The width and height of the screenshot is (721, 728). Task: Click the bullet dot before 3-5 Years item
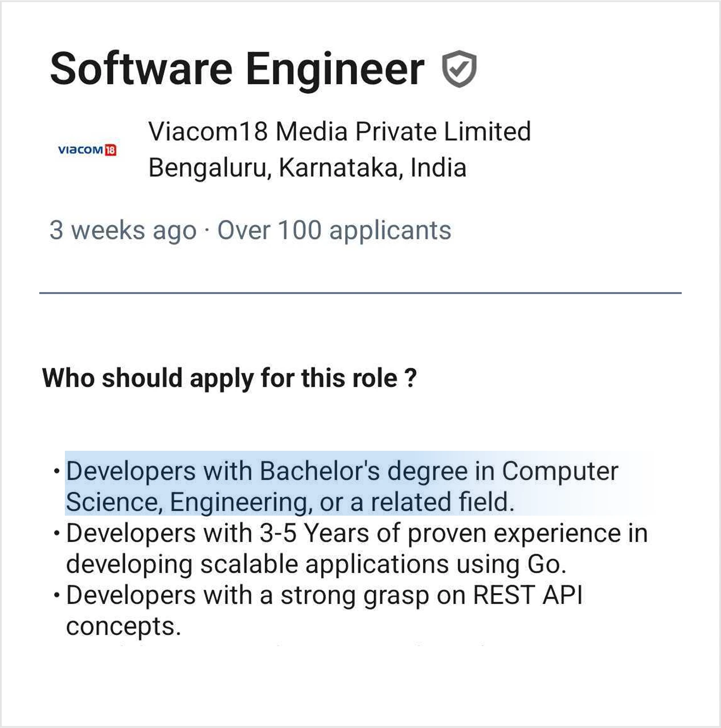coord(56,534)
